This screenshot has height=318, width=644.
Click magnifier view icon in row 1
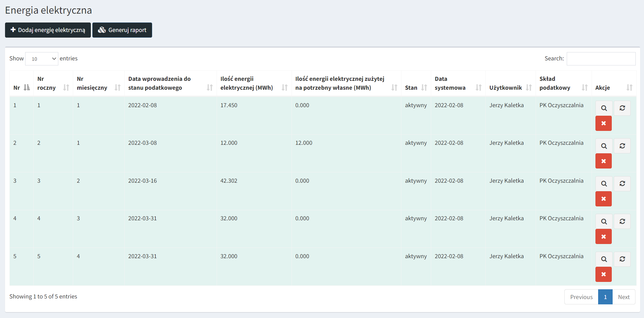[x=604, y=108]
